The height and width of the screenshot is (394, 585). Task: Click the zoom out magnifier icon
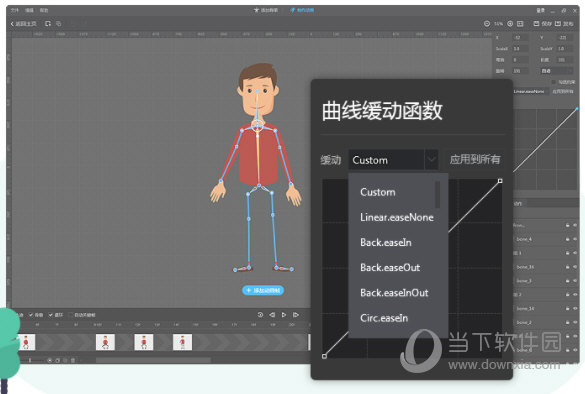487,24
